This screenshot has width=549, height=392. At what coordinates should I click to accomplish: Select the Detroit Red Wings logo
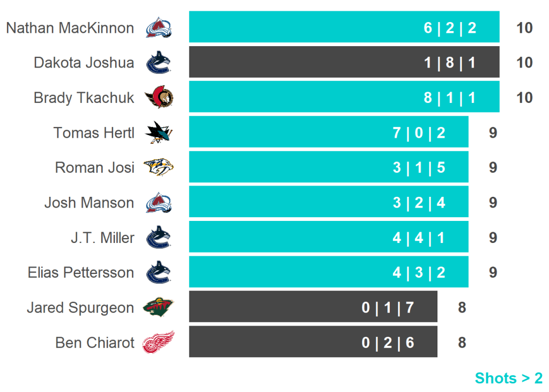pyautogui.click(x=159, y=343)
